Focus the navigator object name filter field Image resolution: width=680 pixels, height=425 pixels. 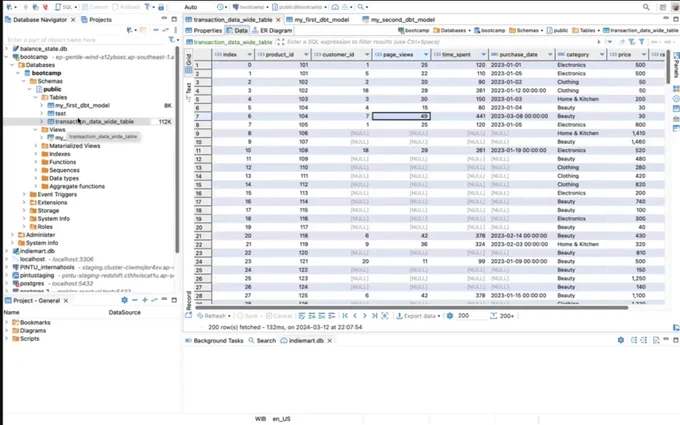click(x=85, y=40)
